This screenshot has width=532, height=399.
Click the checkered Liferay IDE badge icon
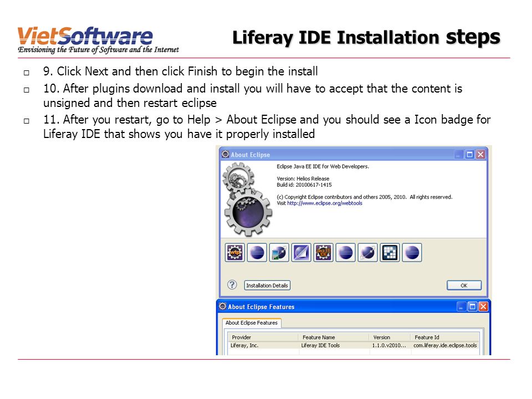[390, 253]
